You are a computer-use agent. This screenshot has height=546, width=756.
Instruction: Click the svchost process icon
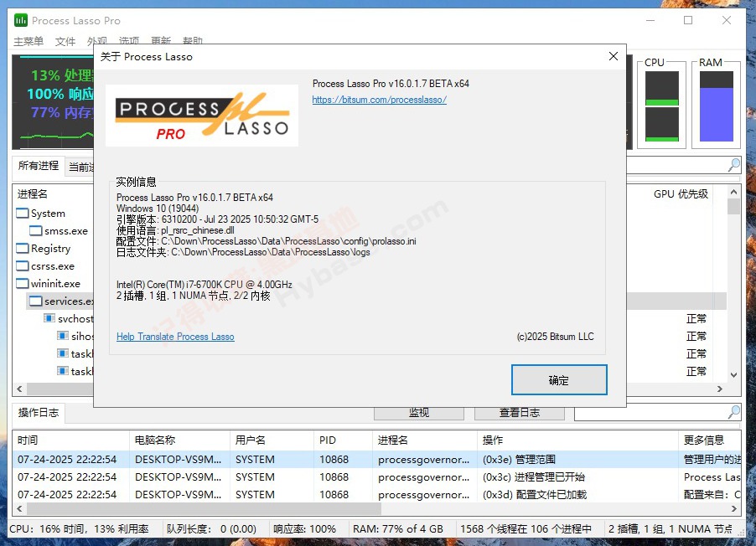[49, 318]
